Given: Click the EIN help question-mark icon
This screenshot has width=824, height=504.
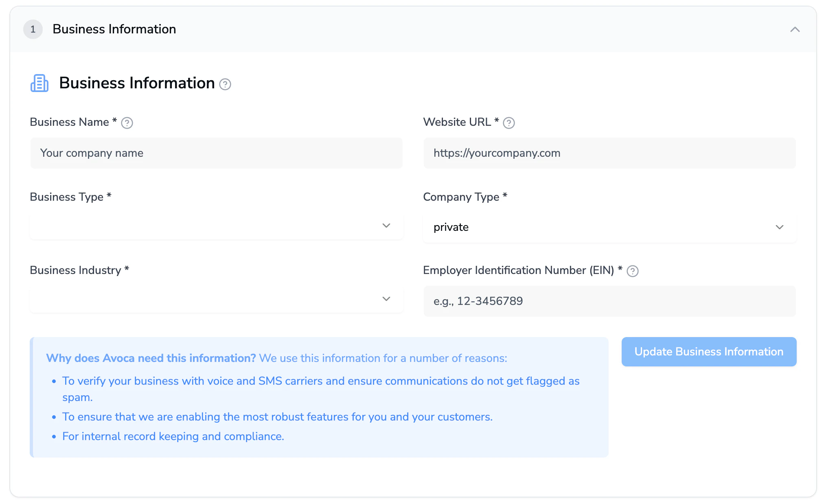Looking at the screenshot, I should [632, 271].
